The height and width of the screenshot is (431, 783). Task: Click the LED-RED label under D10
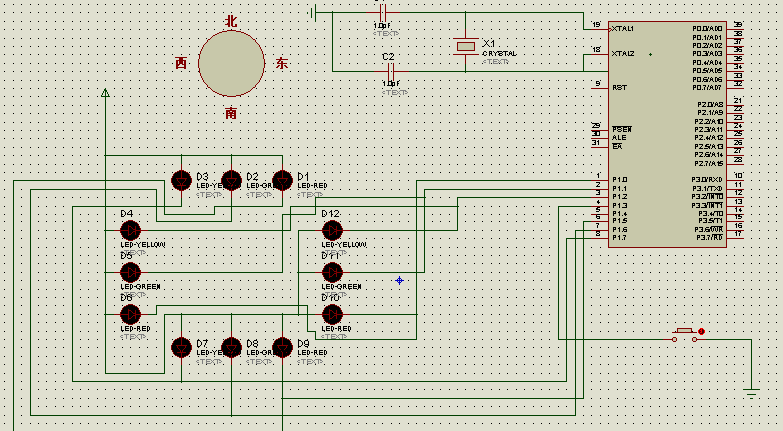[x=337, y=329]
